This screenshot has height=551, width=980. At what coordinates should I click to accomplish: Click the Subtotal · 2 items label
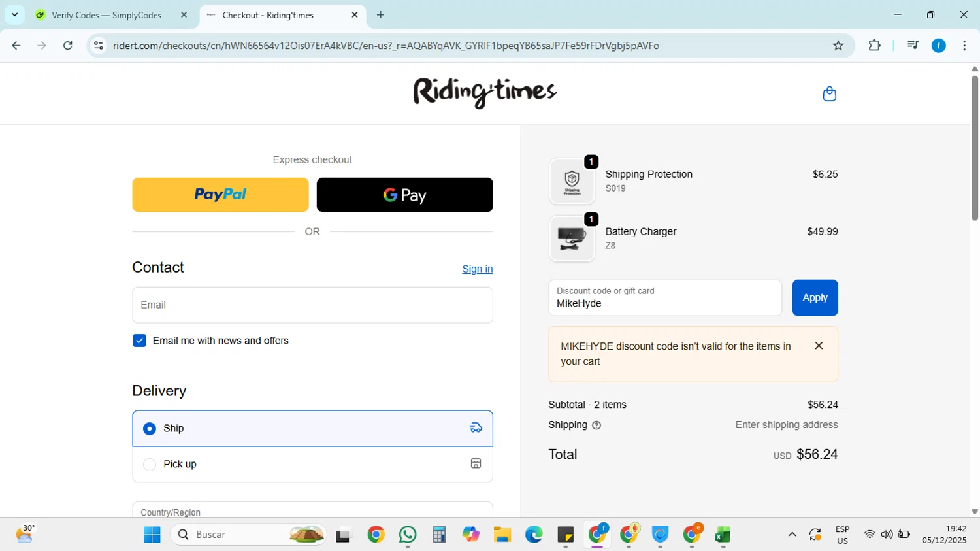[x=587, y=405]
